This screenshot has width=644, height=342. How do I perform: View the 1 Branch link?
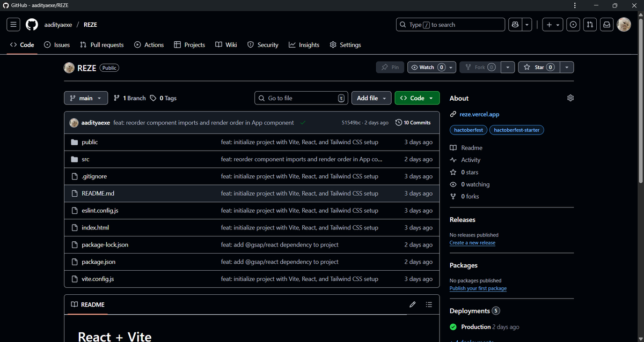(130, 98)
